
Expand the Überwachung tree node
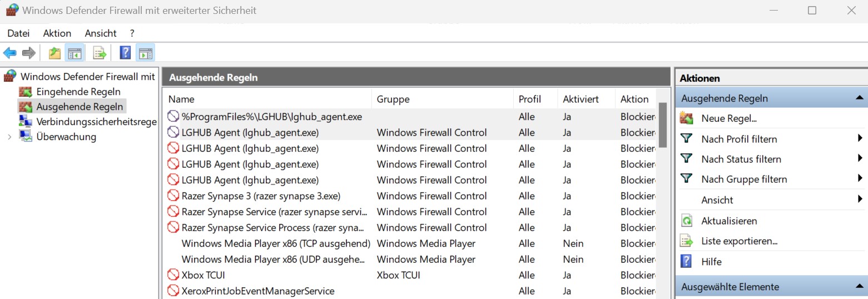click(9, 137)
